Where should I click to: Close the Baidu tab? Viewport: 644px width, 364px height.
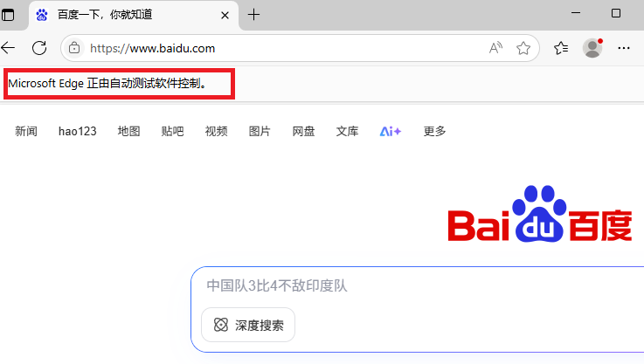(225, 16)
